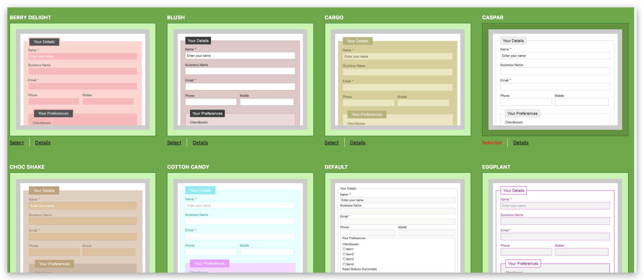Image resolution: width=644 pixels, height=280 pixels.
Task: Click the DEFAULT heading
Action: (x=336, y=167)
